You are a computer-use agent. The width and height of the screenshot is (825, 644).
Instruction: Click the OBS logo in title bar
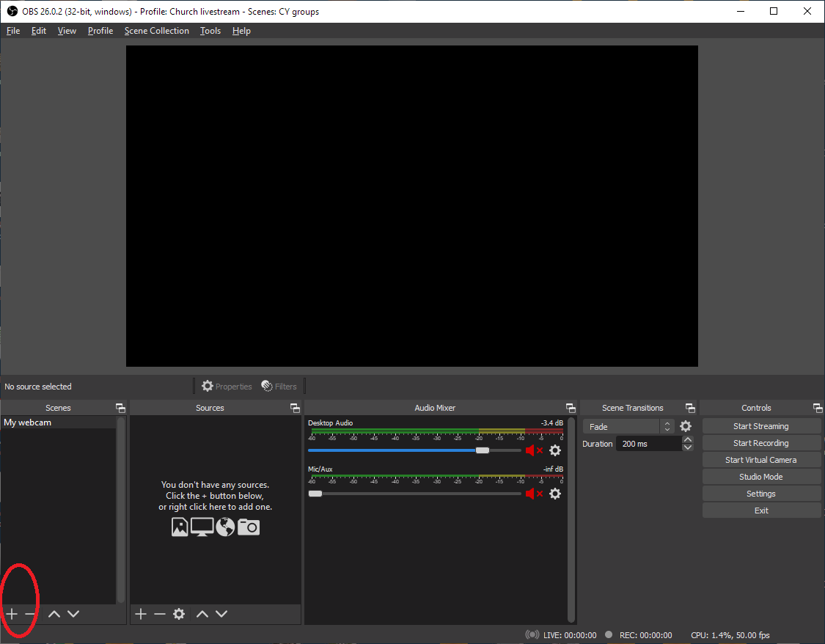click(x=12, y=11)
